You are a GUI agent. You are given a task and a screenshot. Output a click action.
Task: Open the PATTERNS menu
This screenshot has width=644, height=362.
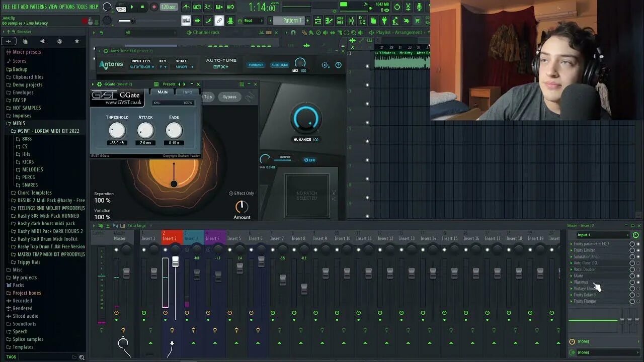point(38,7)
